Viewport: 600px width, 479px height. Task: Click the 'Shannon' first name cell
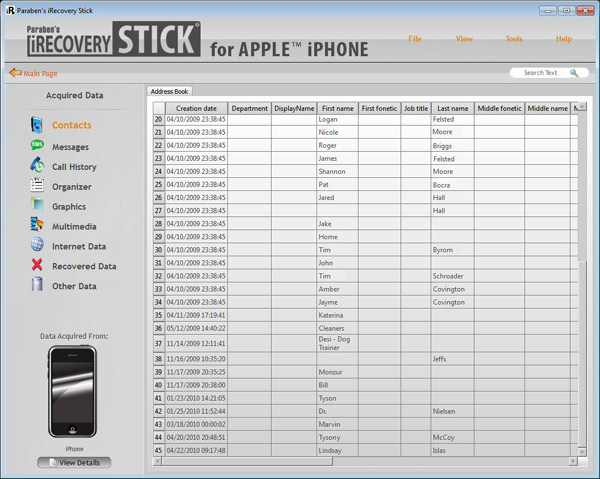pos(337,171)
